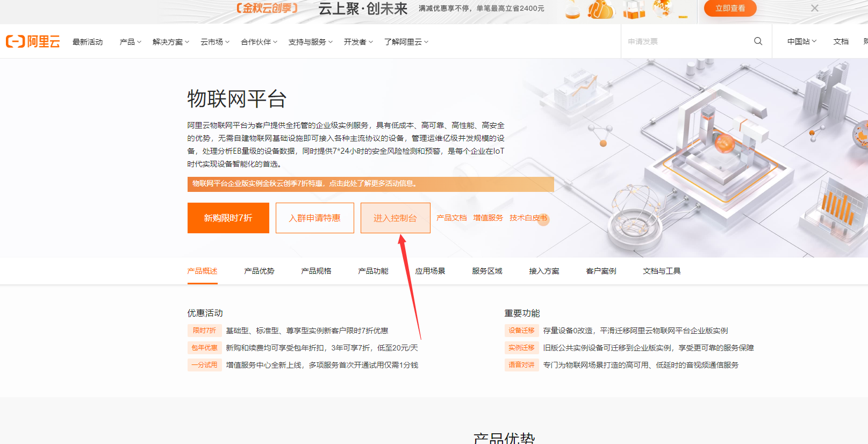
Task: Click the 限时7折 tag
Action: 205,331
